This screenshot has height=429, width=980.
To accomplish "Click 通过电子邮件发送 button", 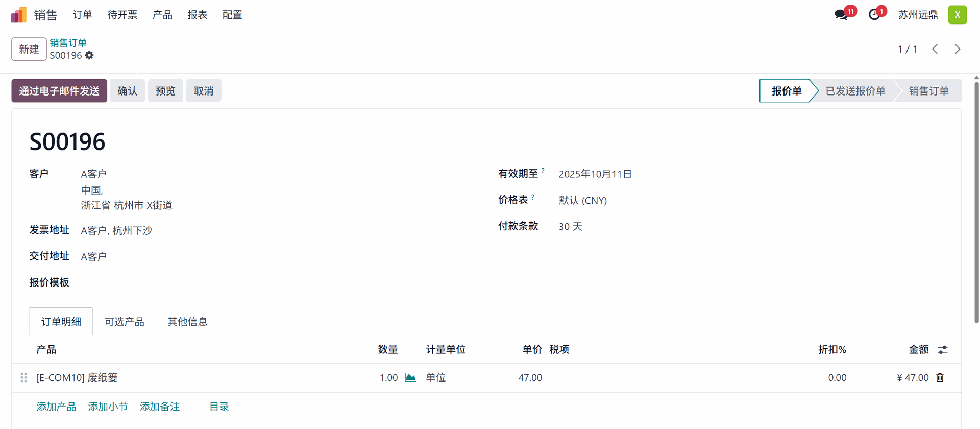I will [x=59, y=91].
